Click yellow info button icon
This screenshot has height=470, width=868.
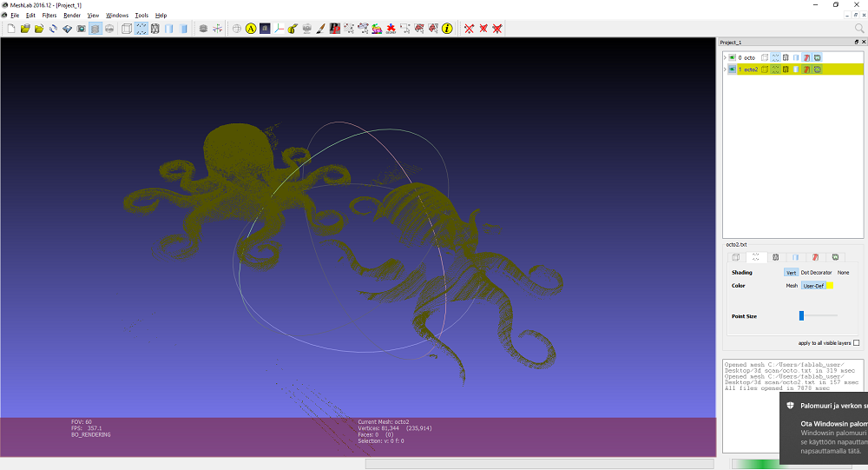[447, 29]
